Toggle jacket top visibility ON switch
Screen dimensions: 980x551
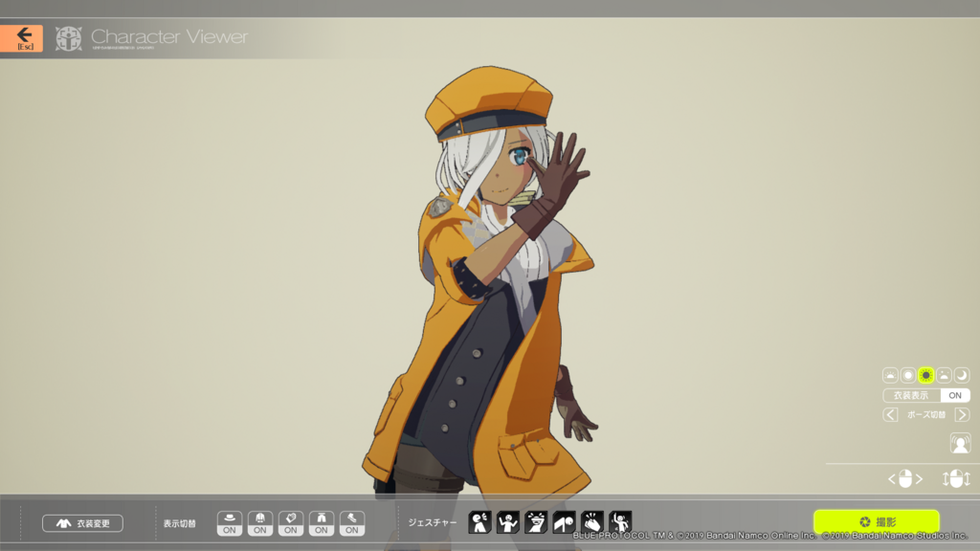260,523
